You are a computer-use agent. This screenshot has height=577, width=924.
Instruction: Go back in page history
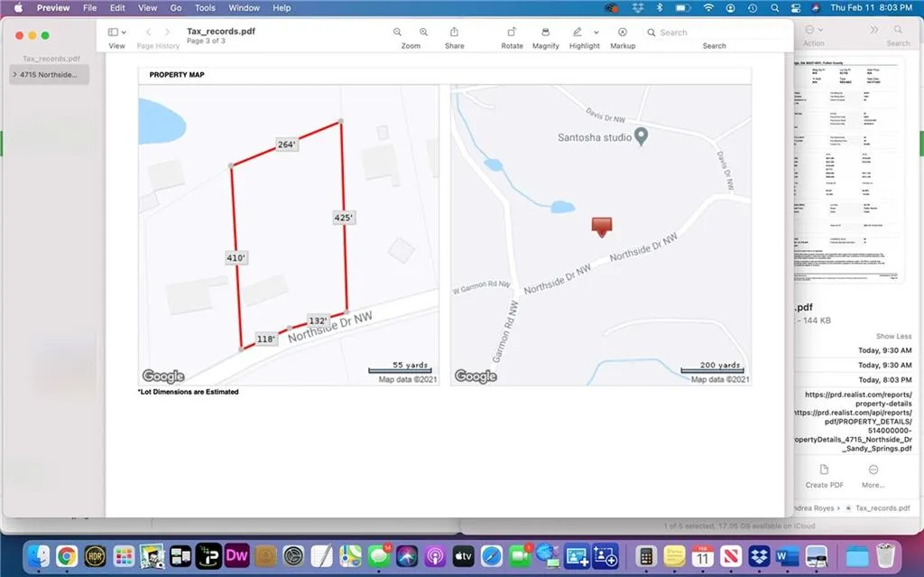point(149,32)
